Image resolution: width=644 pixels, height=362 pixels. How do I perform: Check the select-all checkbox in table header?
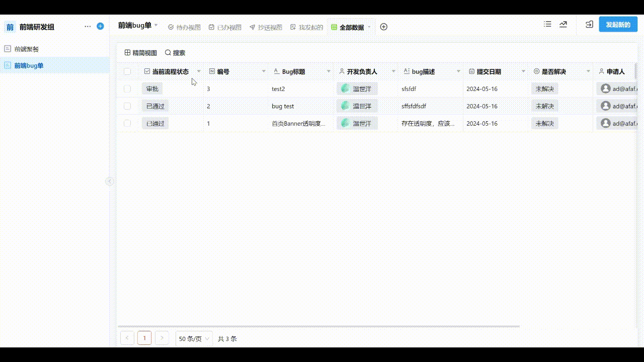(127, 71)
